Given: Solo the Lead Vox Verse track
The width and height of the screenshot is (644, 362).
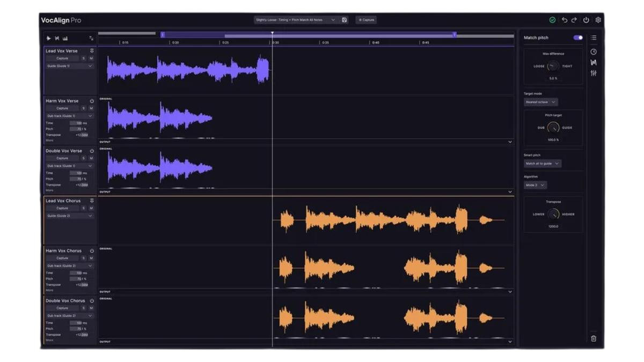Looking at the screenshot, I should 84,58.
